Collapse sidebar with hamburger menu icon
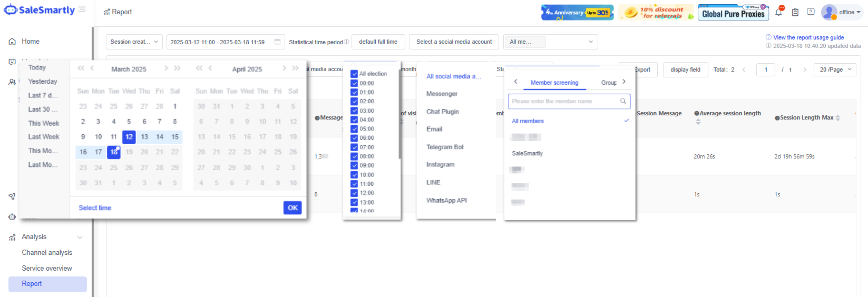 click(82, 9)
